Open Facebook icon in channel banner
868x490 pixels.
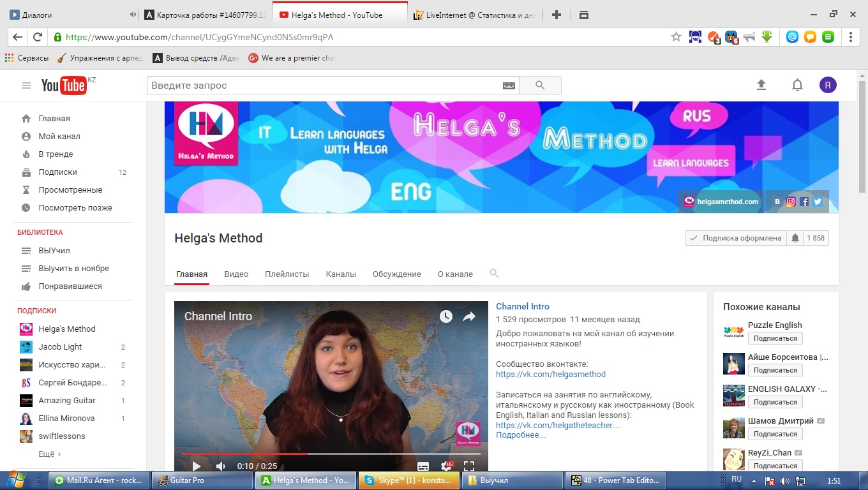(x=804, y=202)
